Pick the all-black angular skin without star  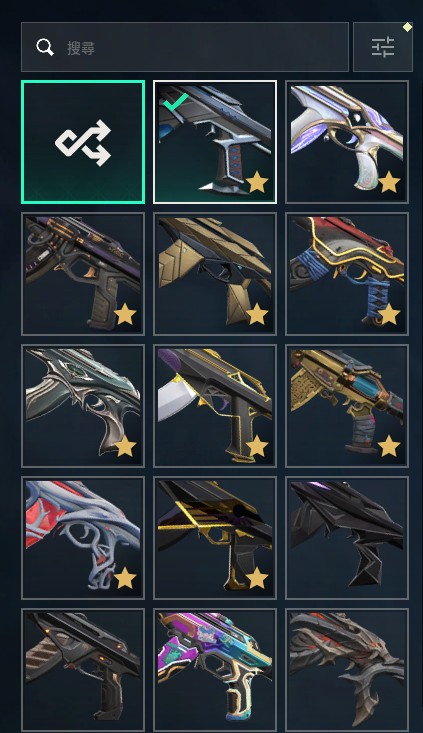347,538
